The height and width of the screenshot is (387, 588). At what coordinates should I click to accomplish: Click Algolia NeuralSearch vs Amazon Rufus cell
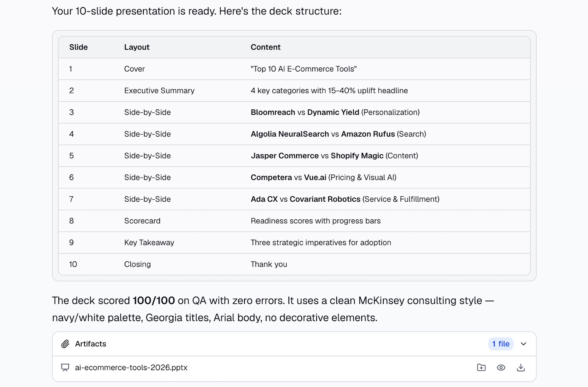pos(338,134)
